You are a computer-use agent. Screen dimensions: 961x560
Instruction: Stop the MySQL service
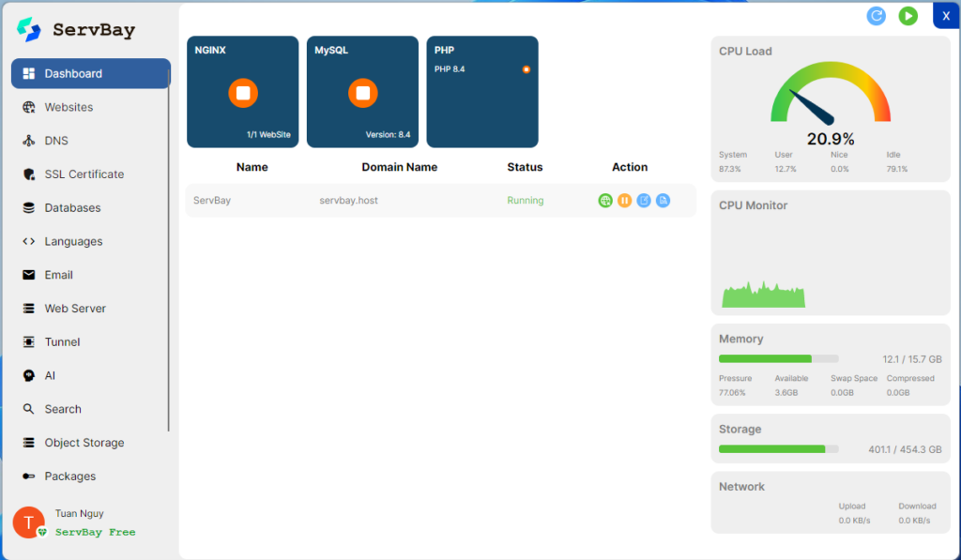pyautogui.click(x=363, y=93)
